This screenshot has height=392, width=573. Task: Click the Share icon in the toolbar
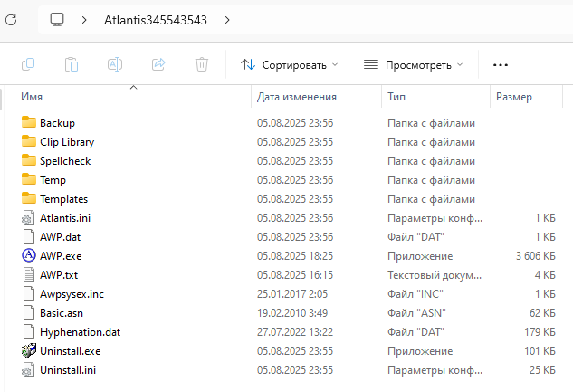coord(158,64)
